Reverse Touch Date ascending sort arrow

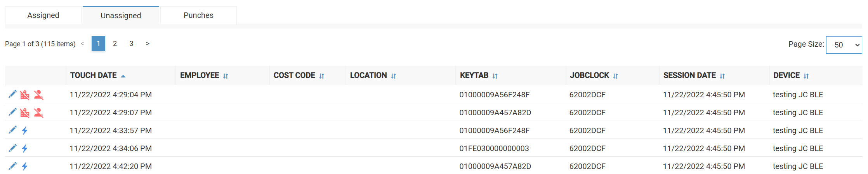[123, 76]
